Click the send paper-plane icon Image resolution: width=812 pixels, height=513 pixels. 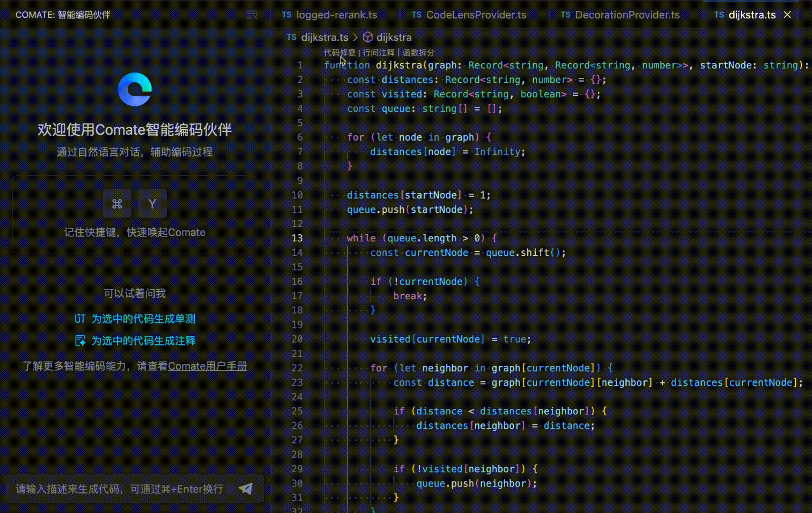click(246, 488)
